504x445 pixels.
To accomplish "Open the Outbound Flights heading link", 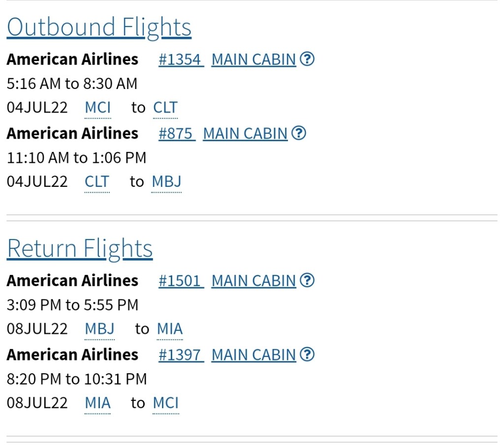I will click(x=99, y=27).
